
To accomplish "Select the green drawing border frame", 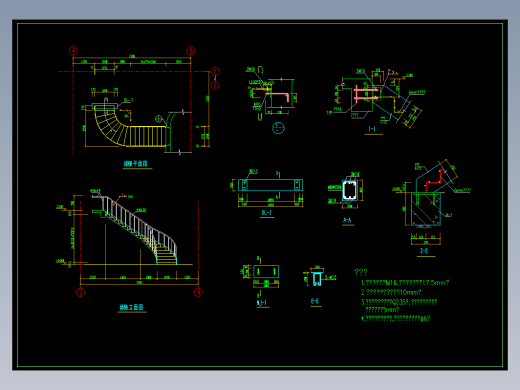I will (260, 195).
